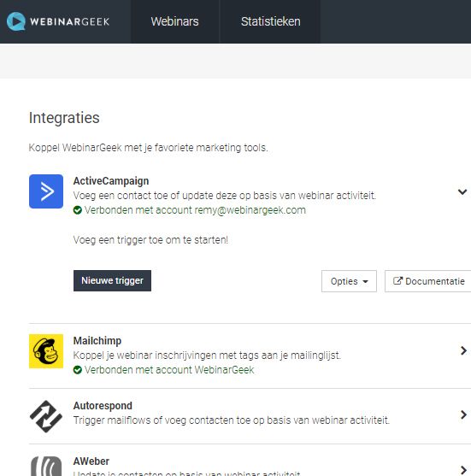Click the Mailchimp monkey logo
The height and width of the screenshot is (476, 471).
pos(46,351)
